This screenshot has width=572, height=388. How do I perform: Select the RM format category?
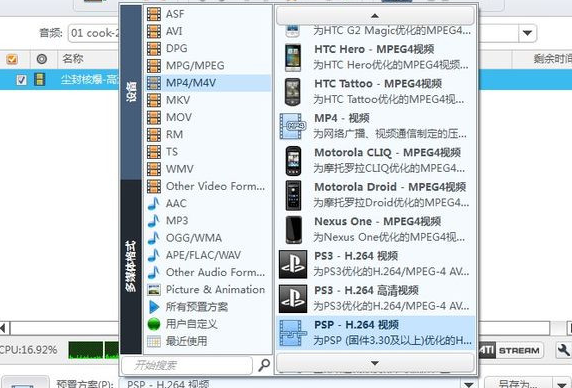208,134
